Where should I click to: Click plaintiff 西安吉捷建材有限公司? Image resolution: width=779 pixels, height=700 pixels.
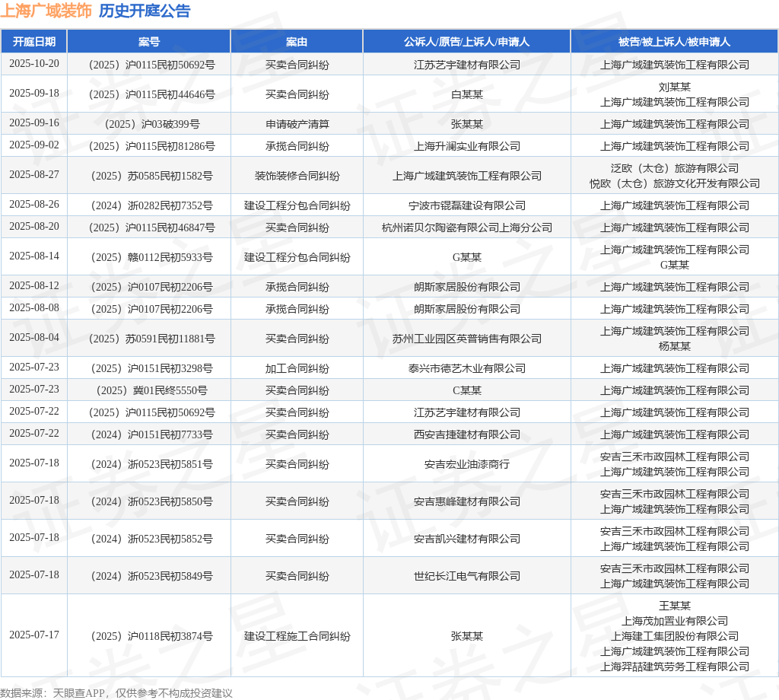point(467,434)
